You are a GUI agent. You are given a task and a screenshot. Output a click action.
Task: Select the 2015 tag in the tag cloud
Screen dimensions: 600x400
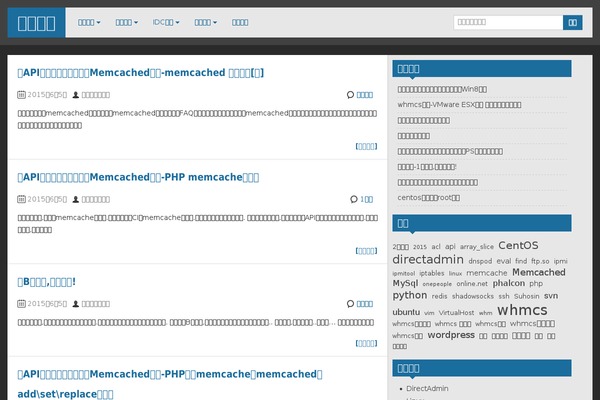coord(419,247)
